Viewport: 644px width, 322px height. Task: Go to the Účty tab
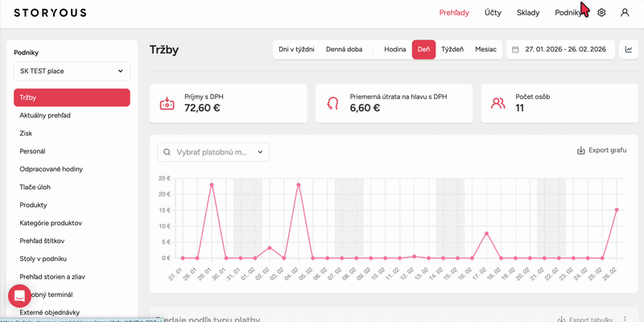coord(493,13)
